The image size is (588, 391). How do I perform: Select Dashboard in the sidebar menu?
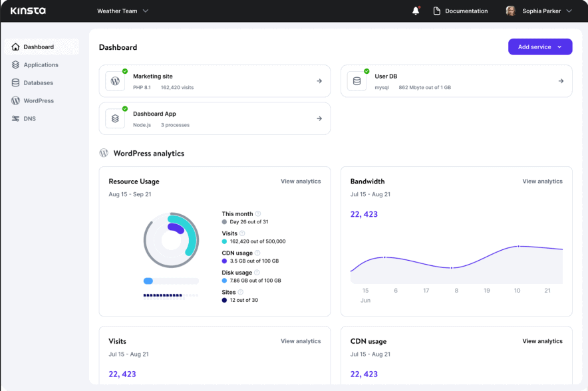38,47
